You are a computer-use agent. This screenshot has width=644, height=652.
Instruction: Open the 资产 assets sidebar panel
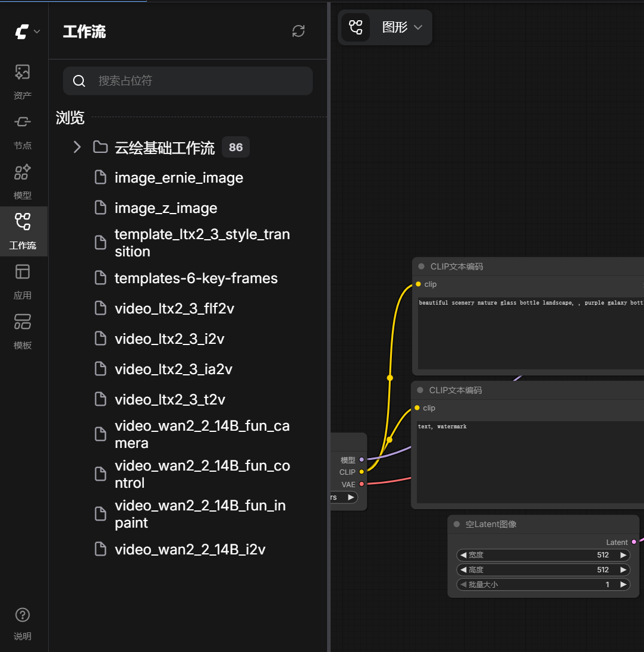point(23,82)
